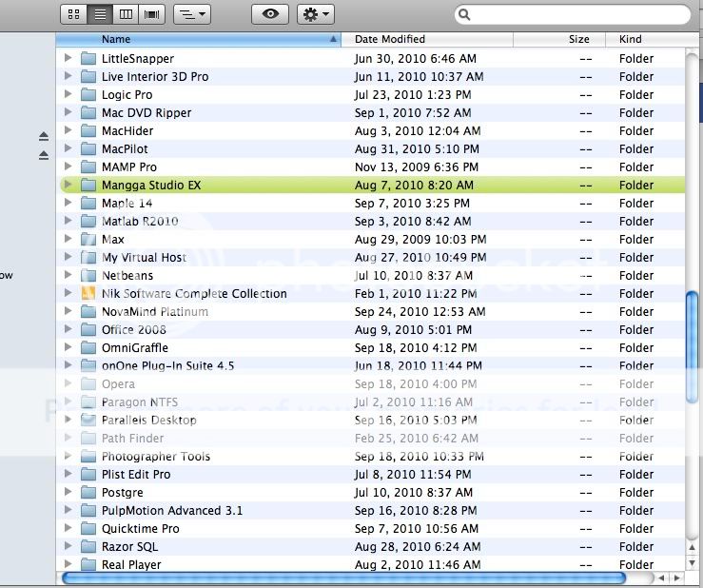Screen dimensions: 703x588
Task: Sort by Size column header
Action: point(559,39)
